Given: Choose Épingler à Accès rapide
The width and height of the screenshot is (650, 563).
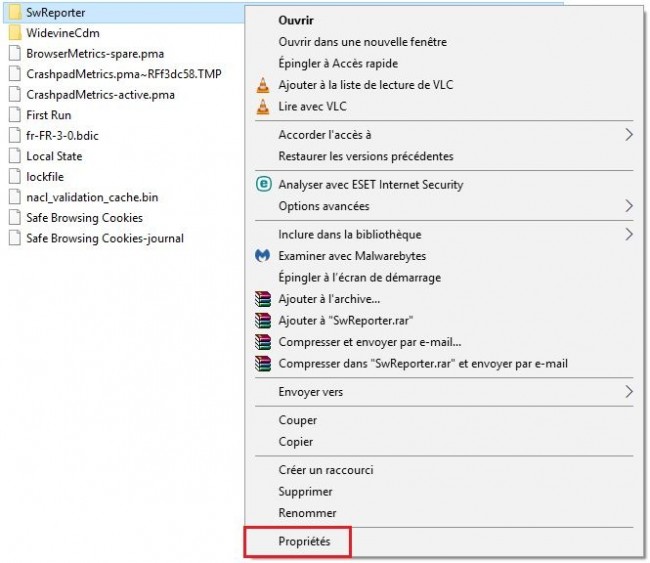Looking at the screenshot, I should coord(338,63).
